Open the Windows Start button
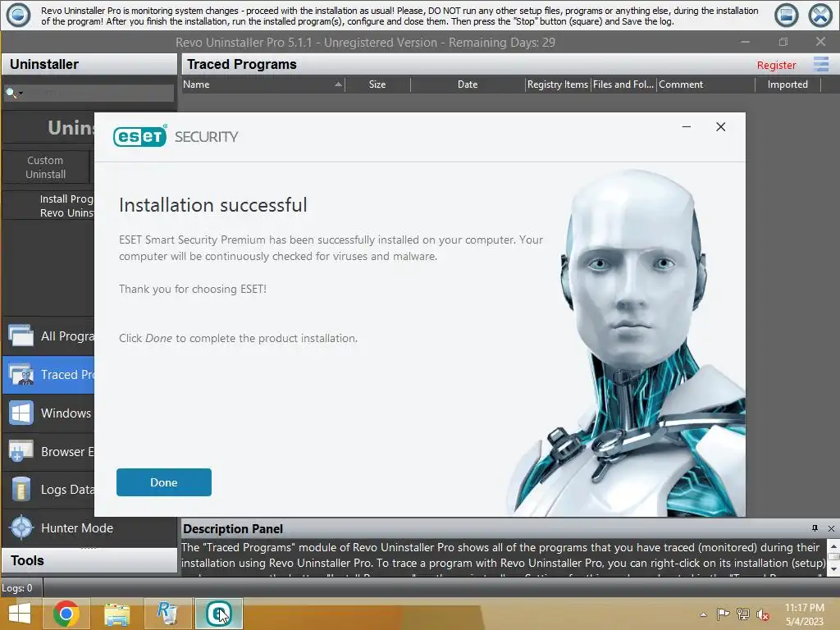The height and width of the screenshot is (630, 840). pos(21,614)
